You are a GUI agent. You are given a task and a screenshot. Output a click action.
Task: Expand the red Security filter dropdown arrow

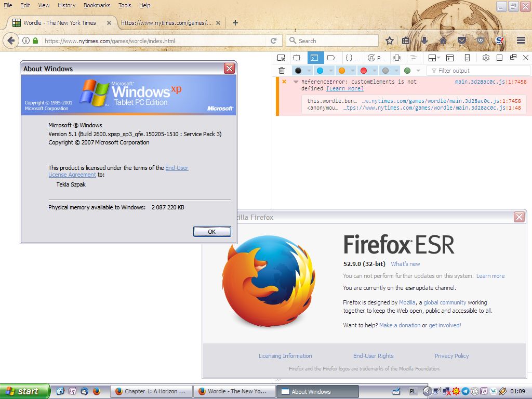[x=375, y=71]
